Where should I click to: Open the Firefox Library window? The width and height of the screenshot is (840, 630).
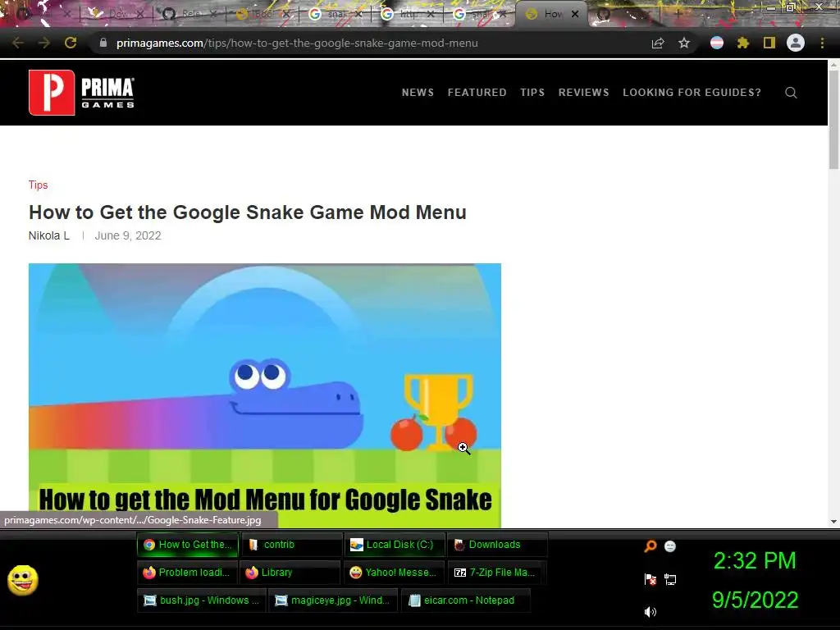tap(290, 572)
